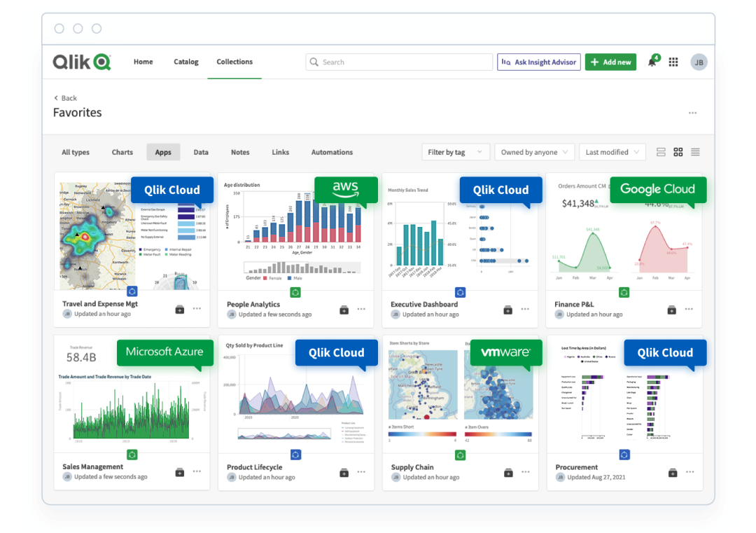Add Procurement to collection
Screen dimensions: 756x533
[673, 473]
